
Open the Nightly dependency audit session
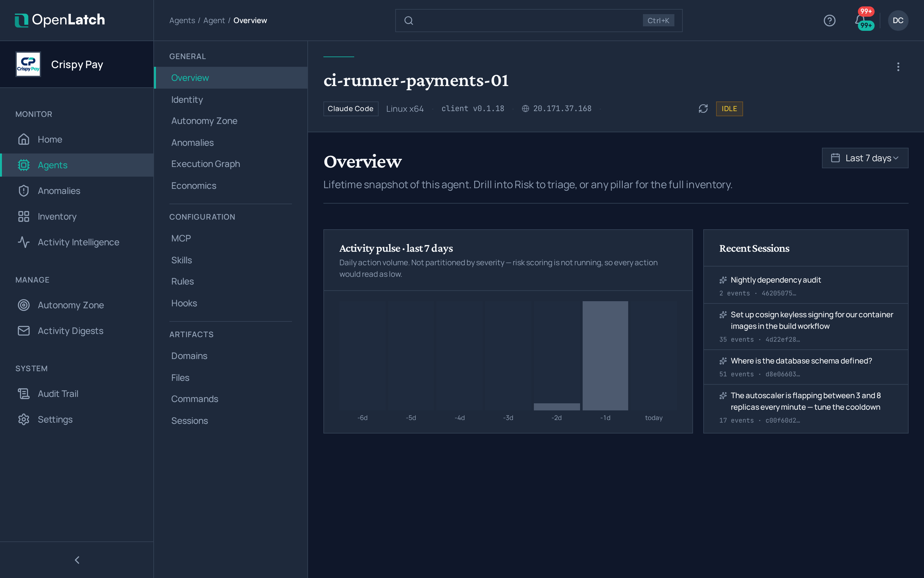coord(806,285)
